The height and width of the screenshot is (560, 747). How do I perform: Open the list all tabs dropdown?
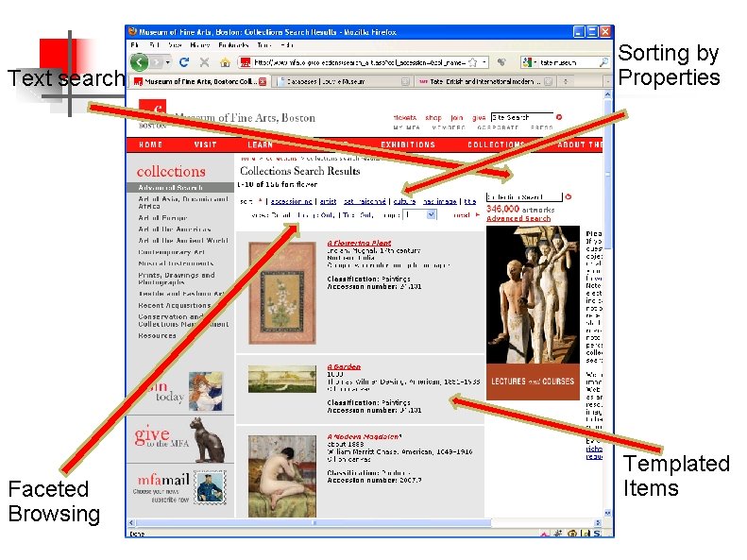(607, 81)
